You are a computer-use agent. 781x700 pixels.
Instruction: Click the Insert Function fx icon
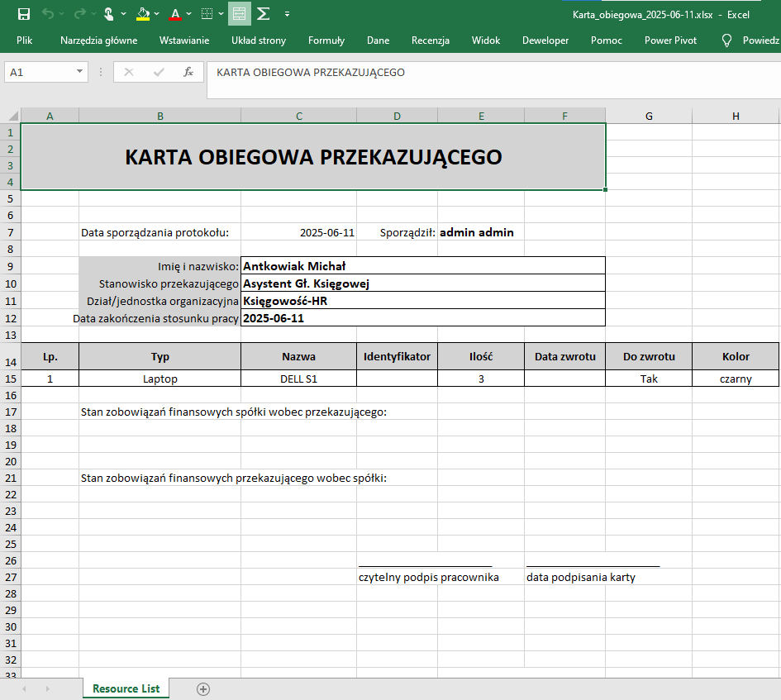tap(188, 72)
